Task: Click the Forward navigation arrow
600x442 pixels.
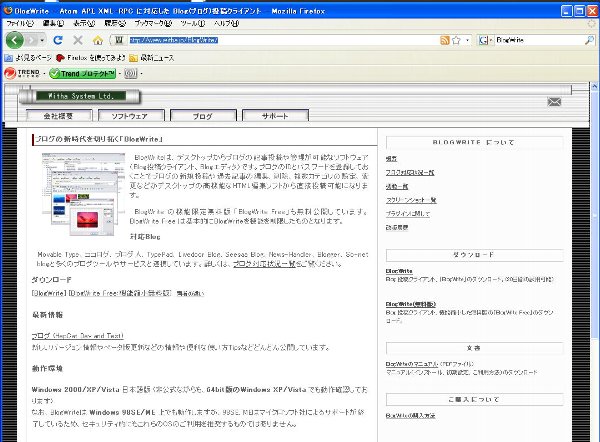Action: tap(31, 40)
